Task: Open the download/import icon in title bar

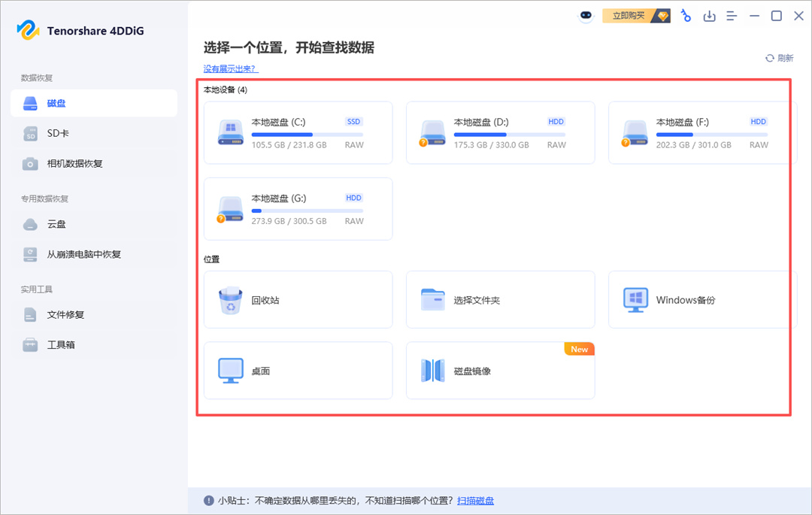Action: [x=709, y=16]
